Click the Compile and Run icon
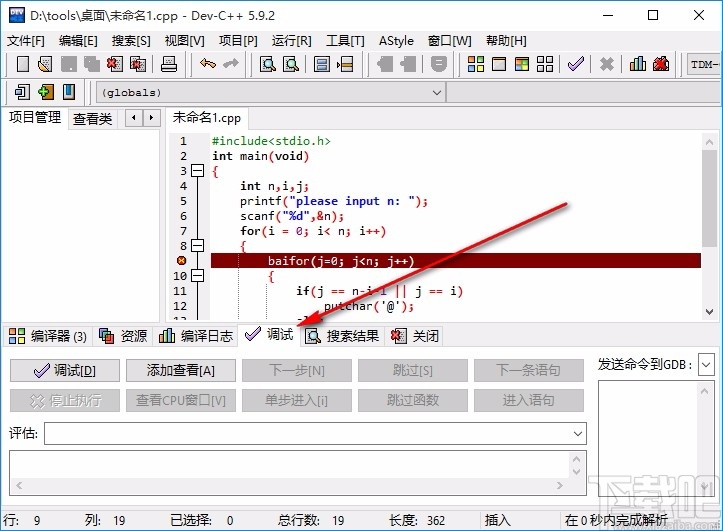Image resolution: width=723 pixels, height=531 pixels. 522,64
